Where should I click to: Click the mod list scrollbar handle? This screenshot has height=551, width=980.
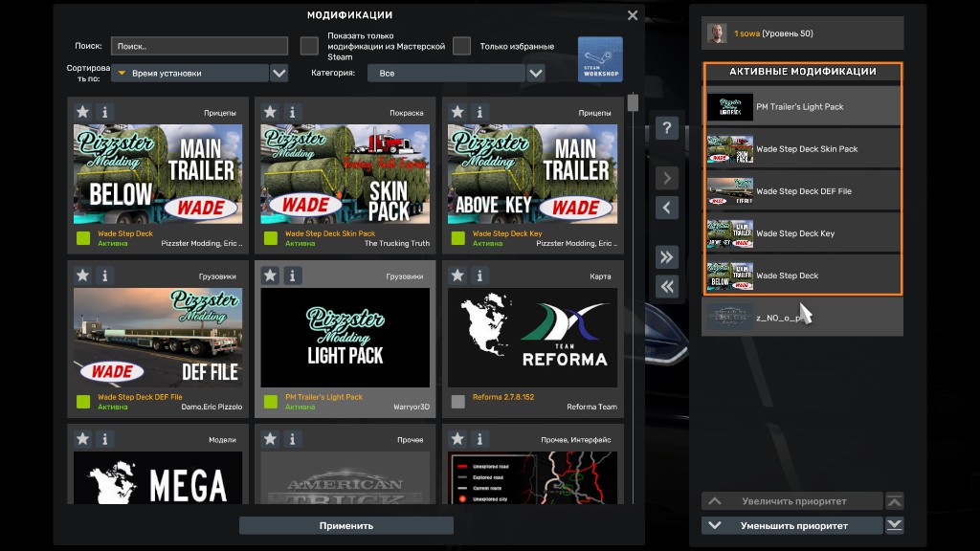[x=633, y=102]
